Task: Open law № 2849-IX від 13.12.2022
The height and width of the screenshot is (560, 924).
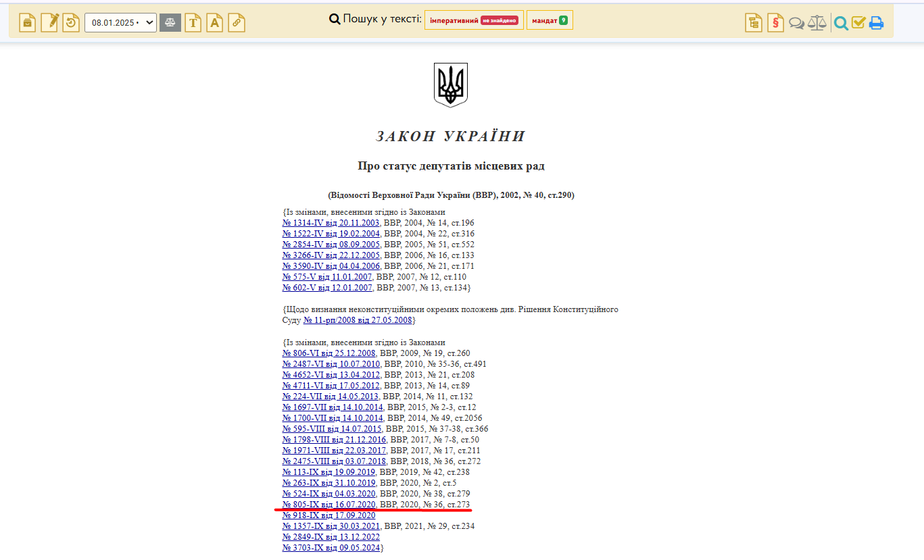Action: (331, 537)
